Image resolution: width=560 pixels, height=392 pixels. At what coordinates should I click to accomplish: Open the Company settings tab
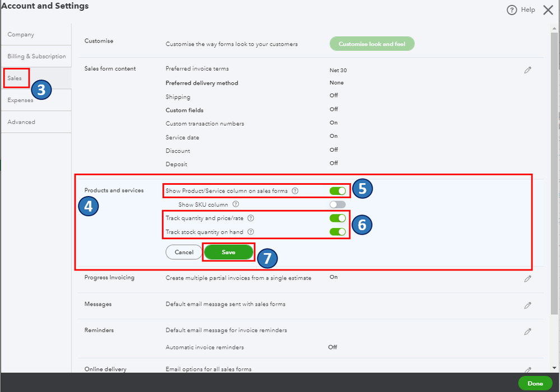21,35
